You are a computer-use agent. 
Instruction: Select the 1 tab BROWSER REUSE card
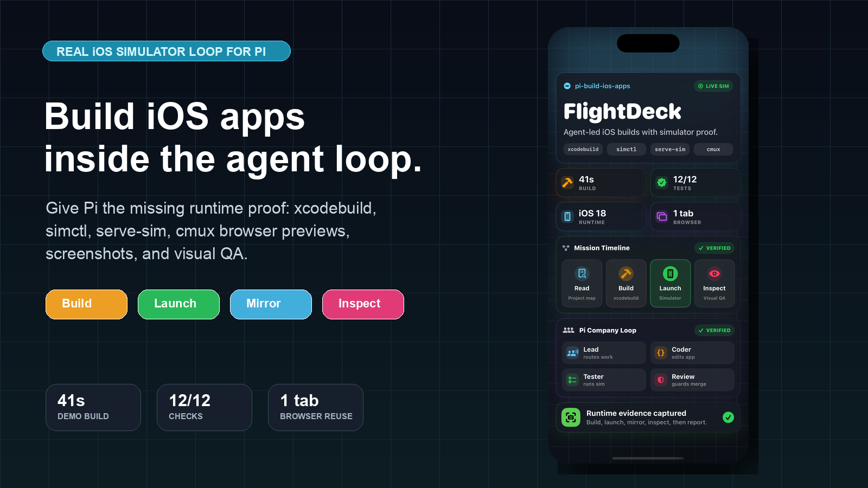pos(316,407)
